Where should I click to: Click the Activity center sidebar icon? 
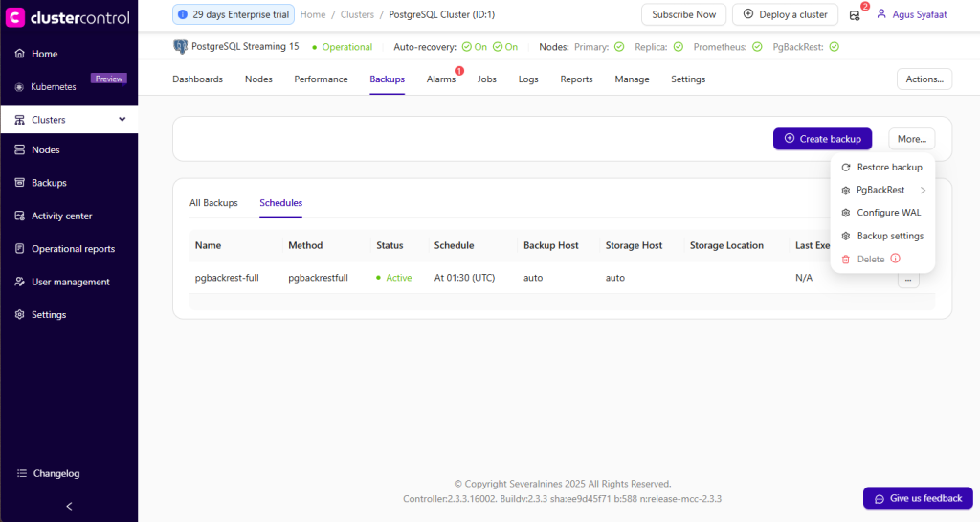point(19,216)
